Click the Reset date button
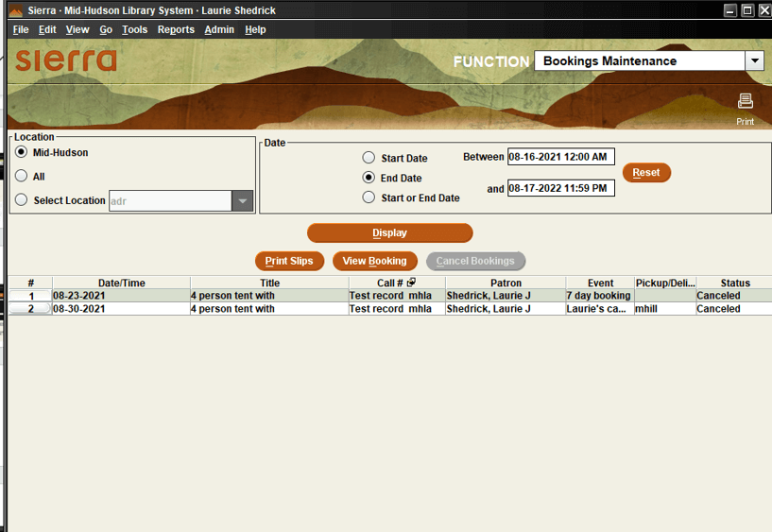Screen dimensions: 772x532 tap(646, 173)
